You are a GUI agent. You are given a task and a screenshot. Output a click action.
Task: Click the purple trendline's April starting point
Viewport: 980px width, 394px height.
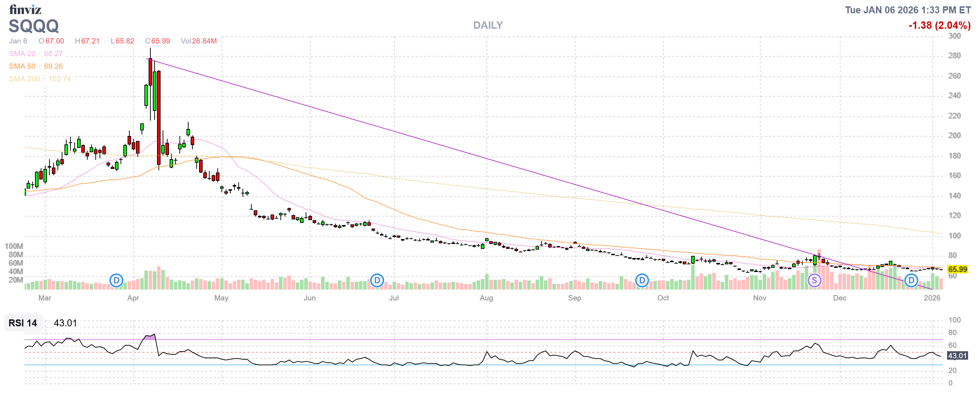147,59
